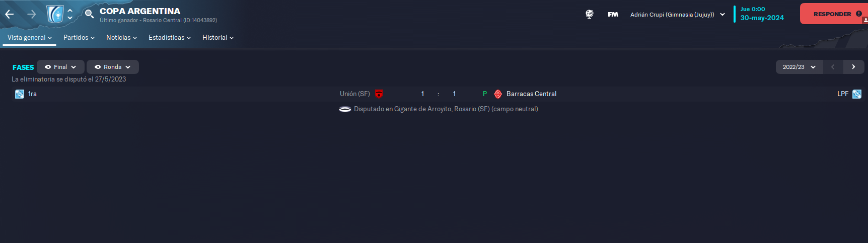
Task: Open the Barracas Central team link
Action: coord(531,94)
